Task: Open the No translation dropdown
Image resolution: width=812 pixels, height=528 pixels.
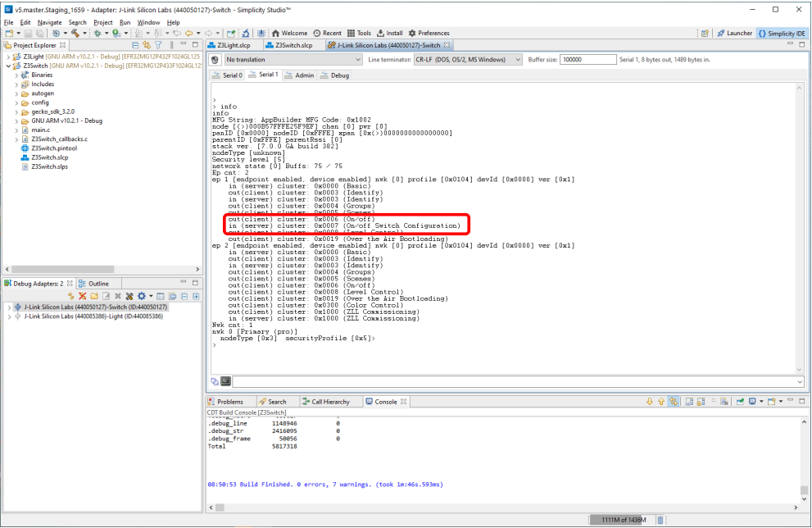Action: (291, 60)
